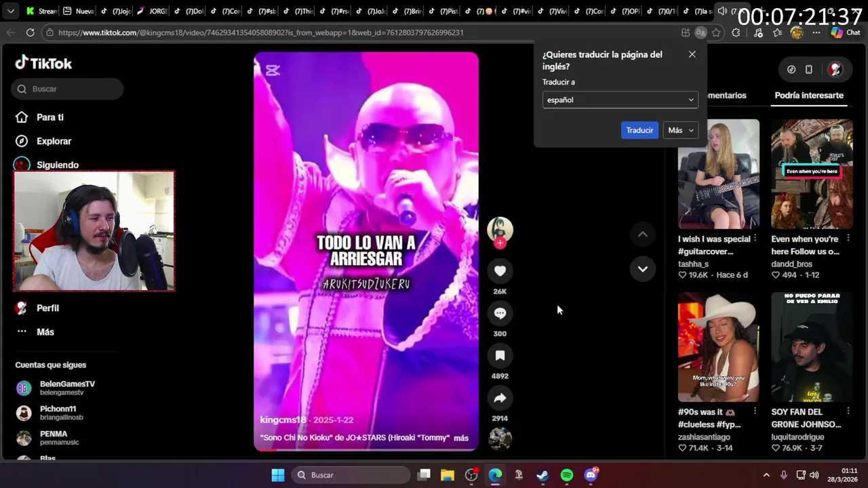This screenshot has height=488, width=868.
Task: Open the '#90s was it' video thumbnail
Action: 719,347
